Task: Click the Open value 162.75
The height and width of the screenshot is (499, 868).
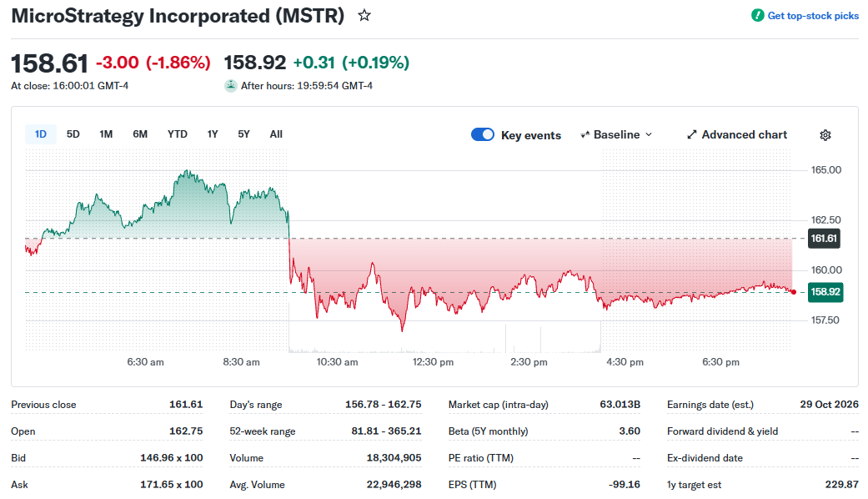Action: click(x=186, y=431)
